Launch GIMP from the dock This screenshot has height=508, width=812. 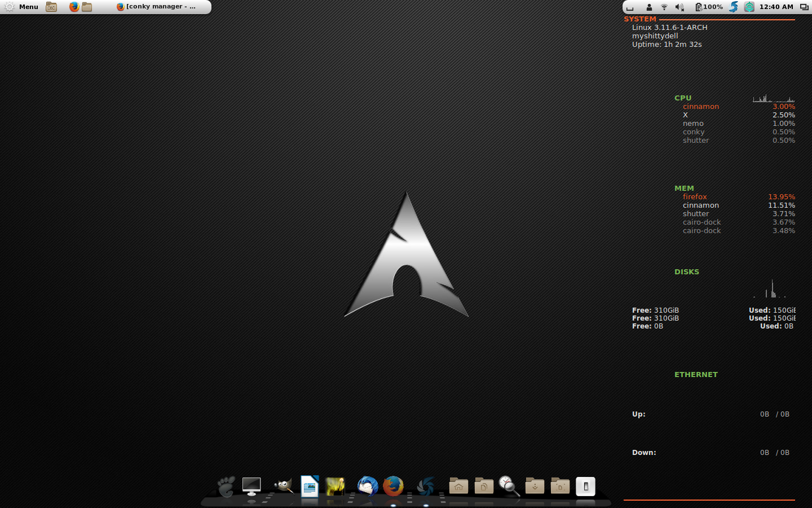point(283,485)
